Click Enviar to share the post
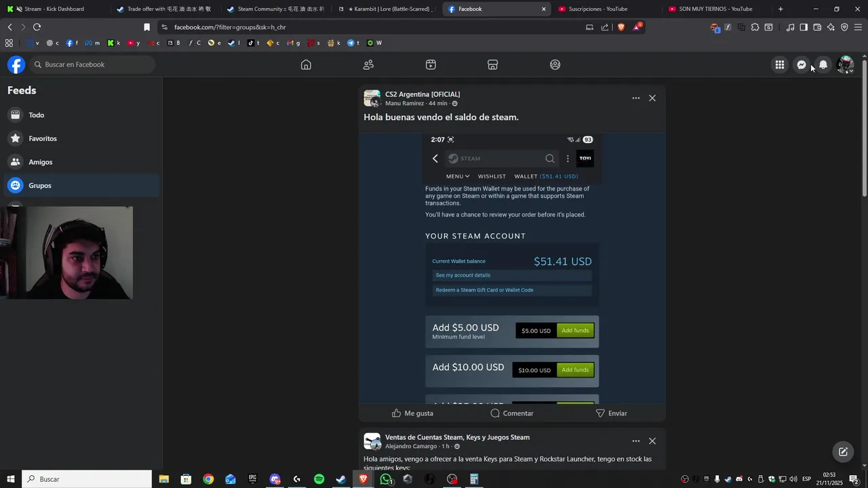This screenshot has width=868, height=488. pos(611,413)
